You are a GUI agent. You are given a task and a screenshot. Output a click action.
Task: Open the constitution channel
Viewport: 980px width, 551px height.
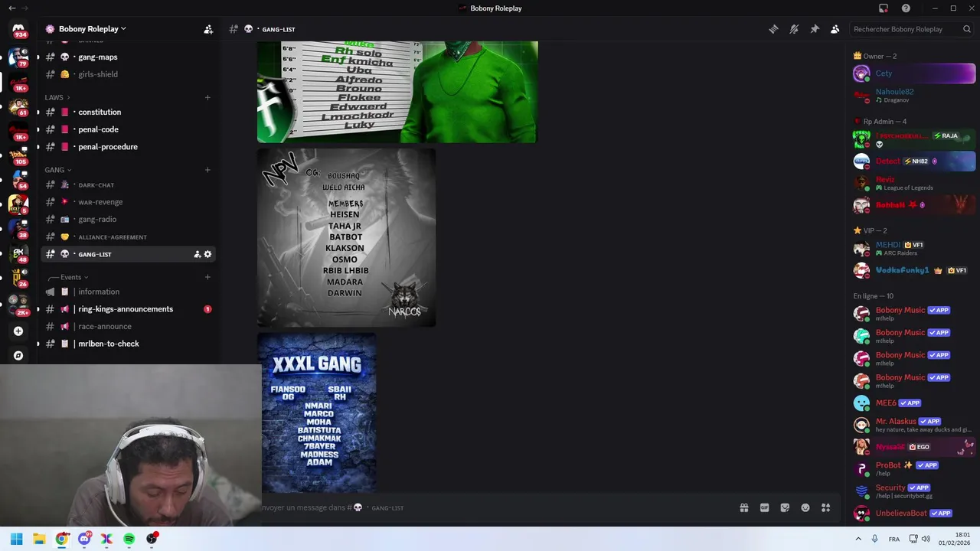(128, 112)
